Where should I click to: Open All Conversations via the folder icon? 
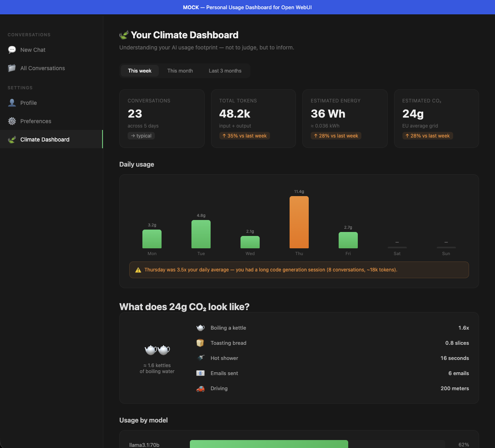click(x=12, y=68)
